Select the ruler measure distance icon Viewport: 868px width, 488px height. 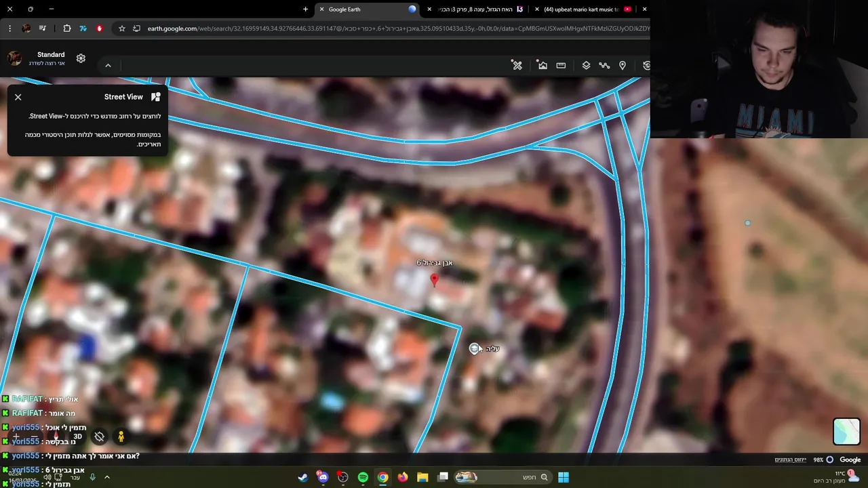pyautogui.click(x=561, y=65)
